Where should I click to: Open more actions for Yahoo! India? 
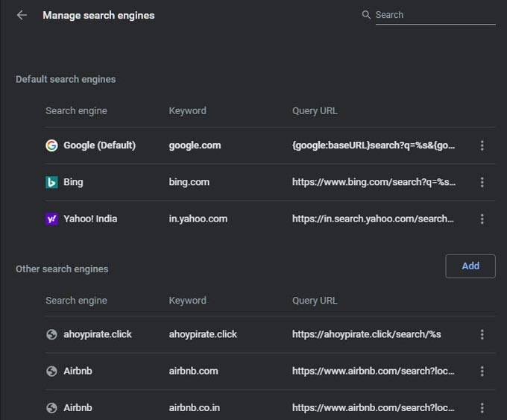482,219
